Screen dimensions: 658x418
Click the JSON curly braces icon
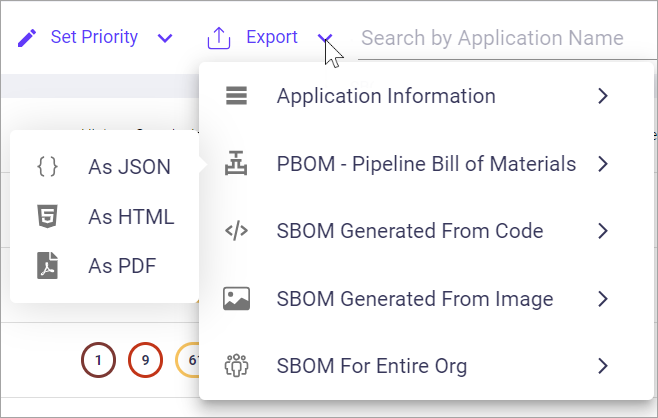tap(47, 167)
